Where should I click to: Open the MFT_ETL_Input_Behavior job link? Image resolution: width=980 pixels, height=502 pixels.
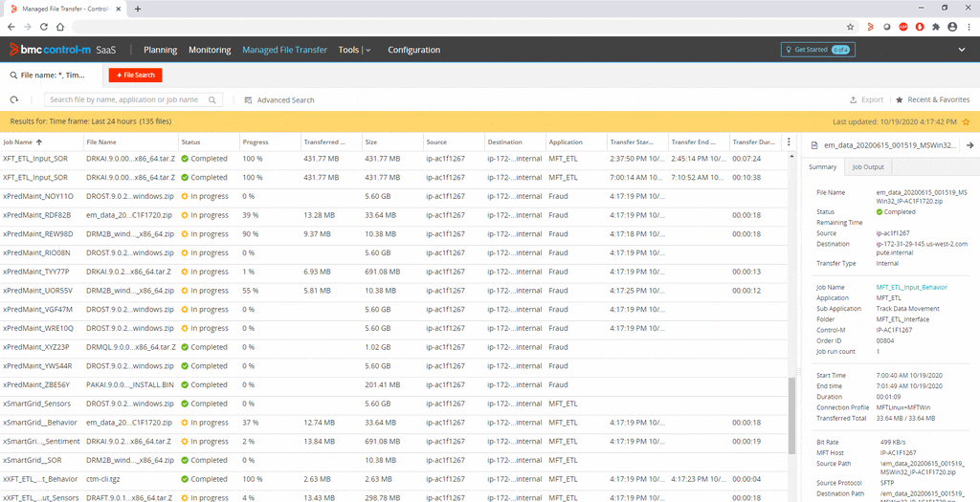[912, 287]
